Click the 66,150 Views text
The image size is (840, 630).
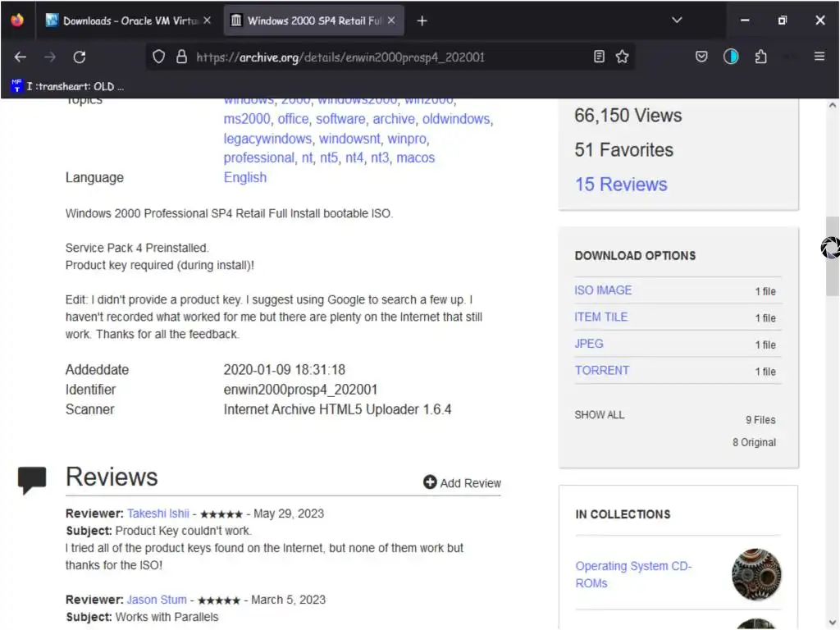(x=628, y=116)
